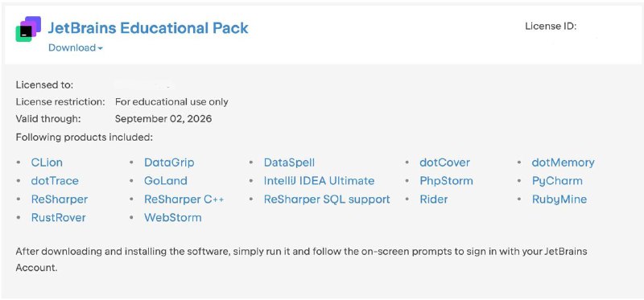
Task: Open the WebStorm product link
Action: click(x=173, y=217)
